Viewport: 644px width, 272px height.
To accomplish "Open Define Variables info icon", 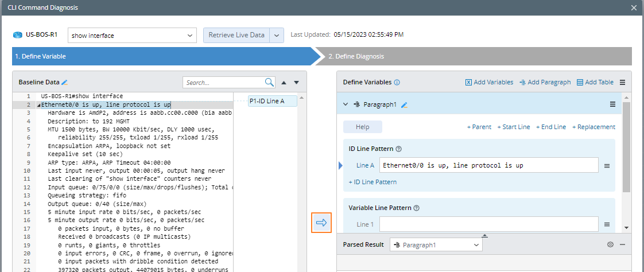I will [x=397, y=83].
